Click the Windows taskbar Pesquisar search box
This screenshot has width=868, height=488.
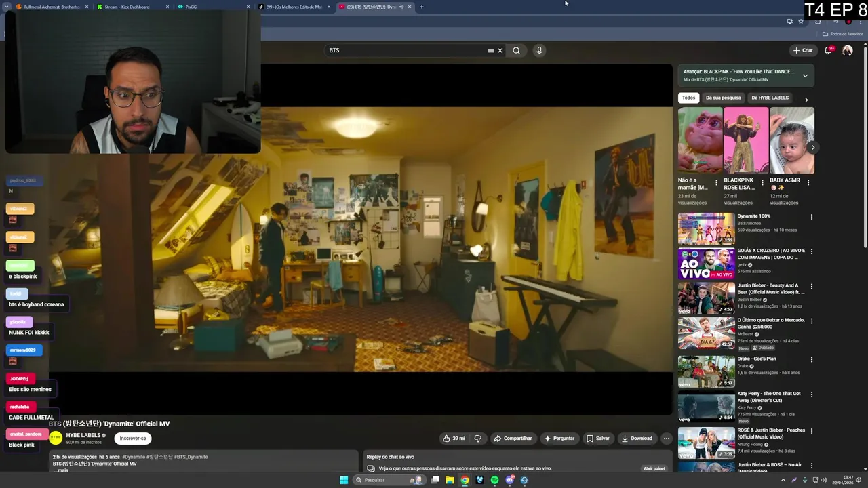click(388, 480)
